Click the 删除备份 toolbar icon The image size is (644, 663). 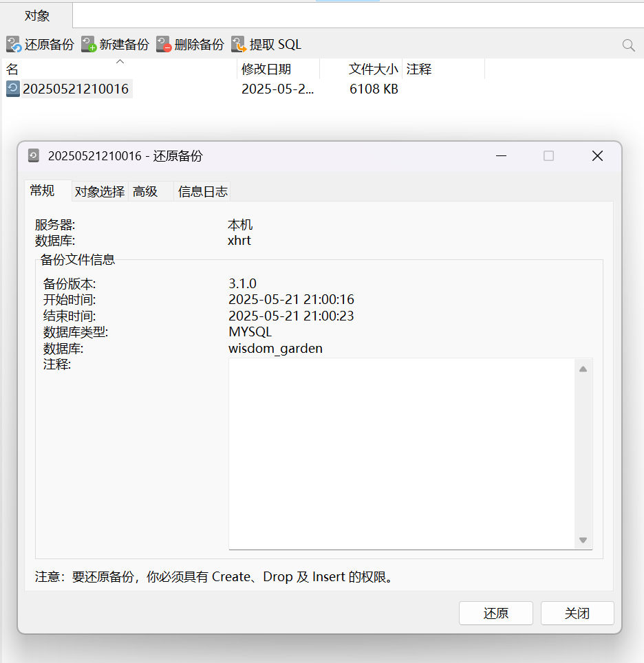click(164, 45)
